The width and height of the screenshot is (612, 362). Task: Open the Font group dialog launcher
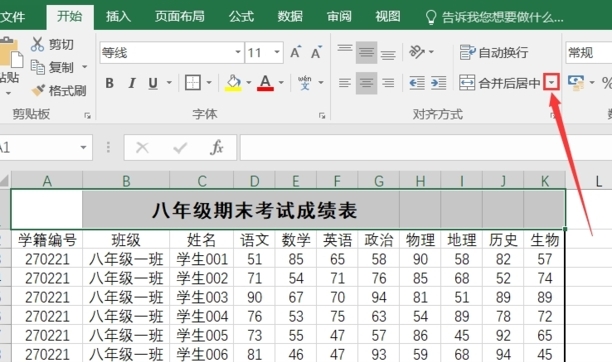tap(322, 116)
